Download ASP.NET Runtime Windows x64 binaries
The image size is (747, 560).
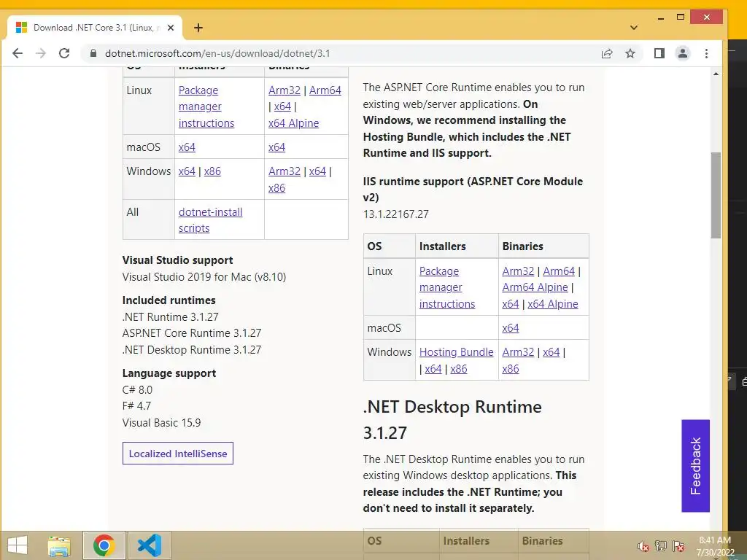click(x=551, y=352)
